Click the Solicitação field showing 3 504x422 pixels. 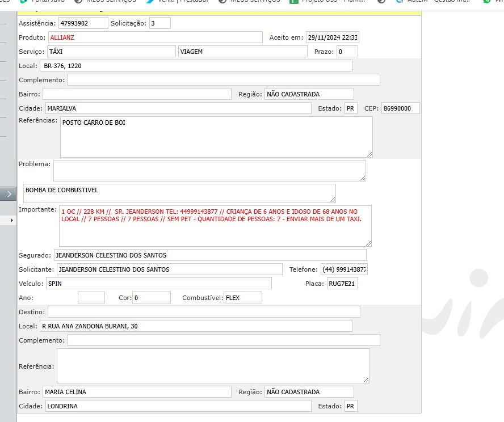159,23
